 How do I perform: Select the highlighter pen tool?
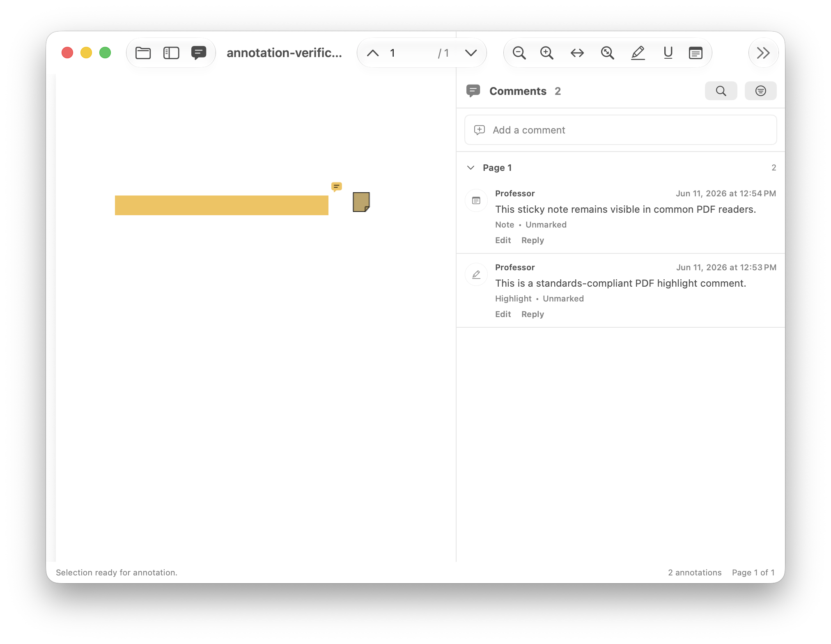pyautogui.click(x=638, y=53)
